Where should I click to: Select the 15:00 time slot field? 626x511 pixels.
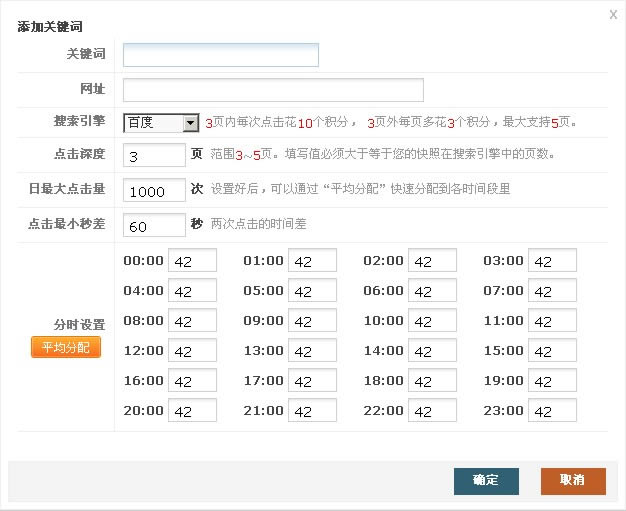pos(552,351)
